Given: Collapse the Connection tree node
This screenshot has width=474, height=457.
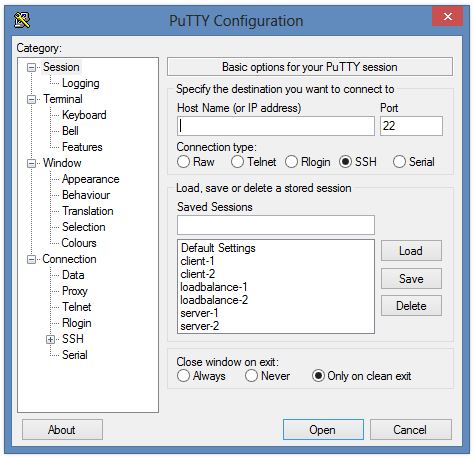Looking at the screenshot, I should pos(31,260).
